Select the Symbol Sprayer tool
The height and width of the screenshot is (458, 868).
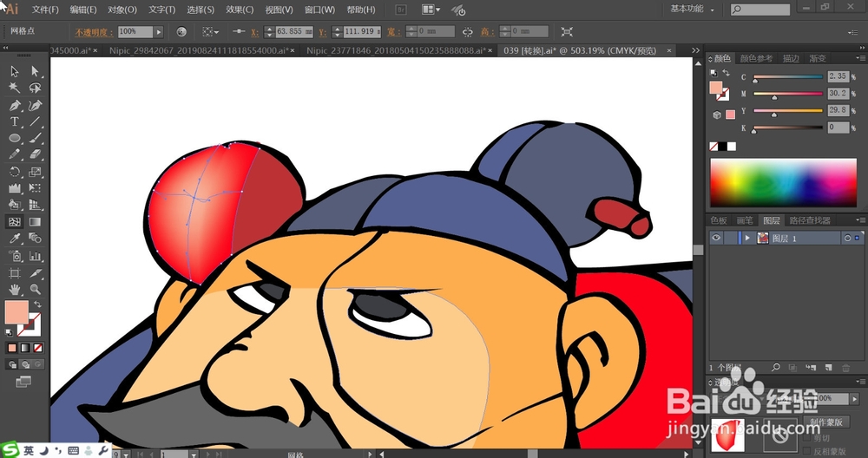coord(15,256)
